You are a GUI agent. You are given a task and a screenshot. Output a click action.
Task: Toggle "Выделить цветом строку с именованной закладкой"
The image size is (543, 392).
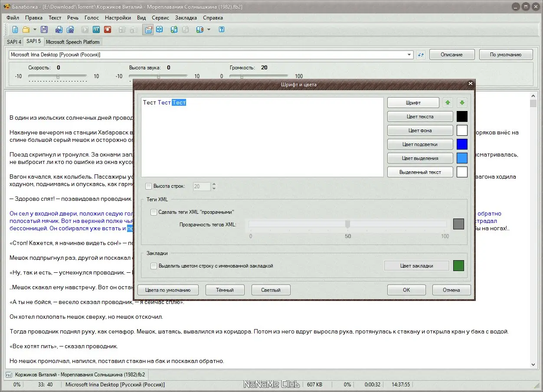(154, 266)
